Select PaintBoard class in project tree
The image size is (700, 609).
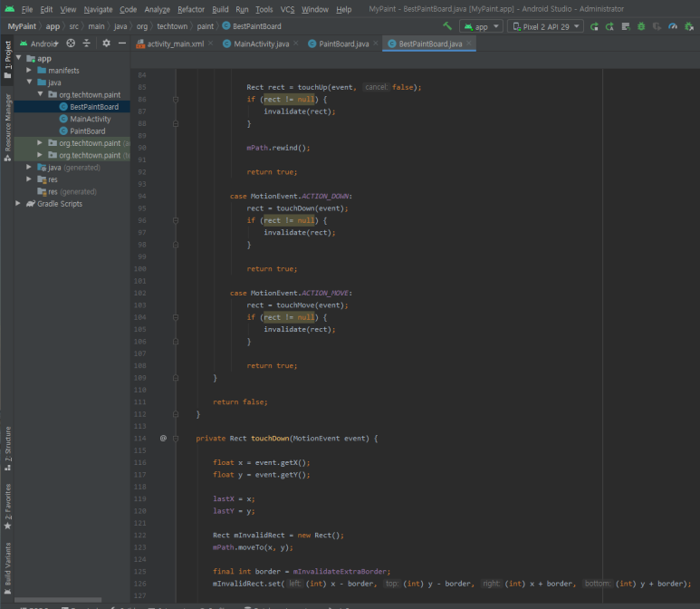coord(87,130)
